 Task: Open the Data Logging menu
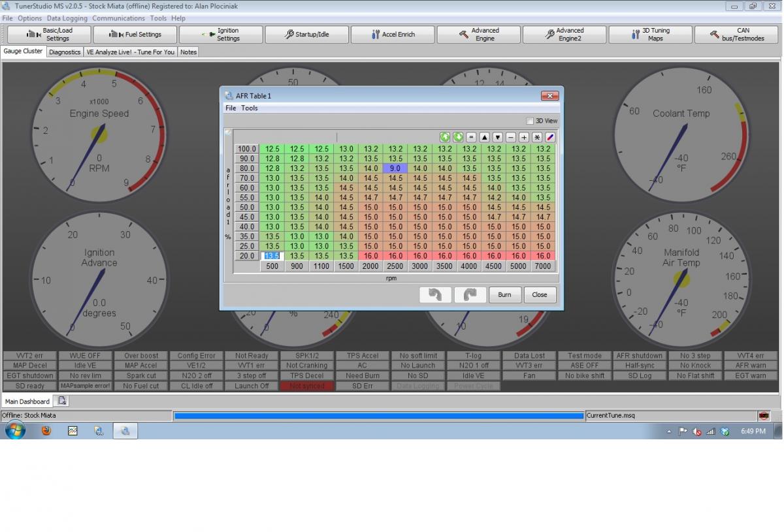tap(67, 18)
